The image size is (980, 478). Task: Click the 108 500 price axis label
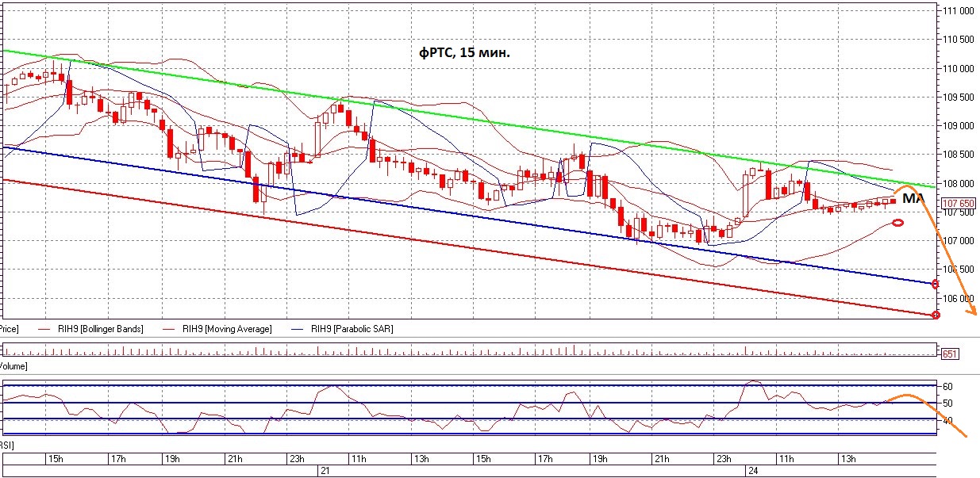click(958, 155)
